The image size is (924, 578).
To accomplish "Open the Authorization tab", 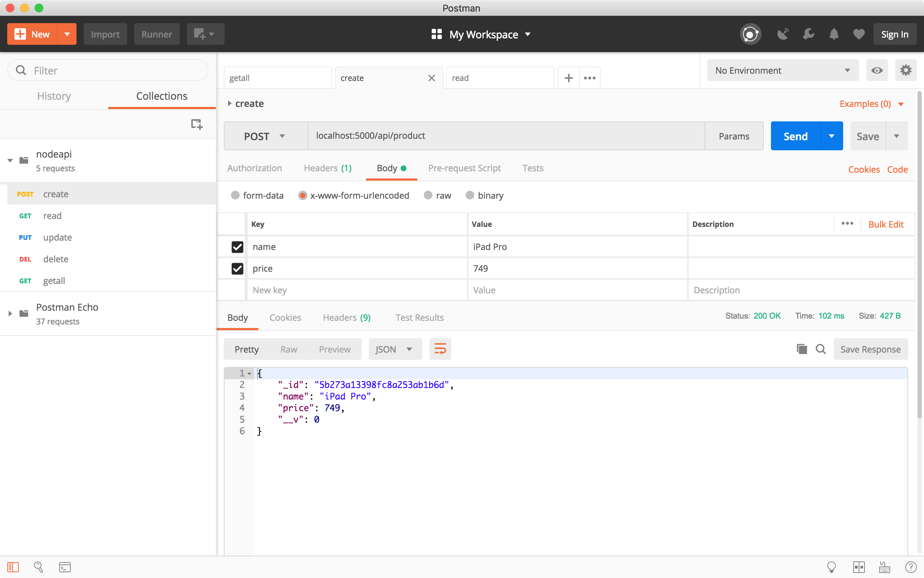I will (254, 168).
